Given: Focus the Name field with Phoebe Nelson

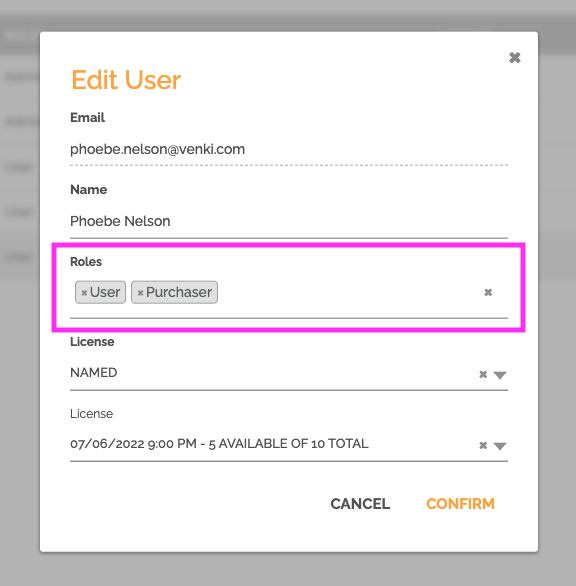Looking at the screenshot, I should tap(289, 221).
